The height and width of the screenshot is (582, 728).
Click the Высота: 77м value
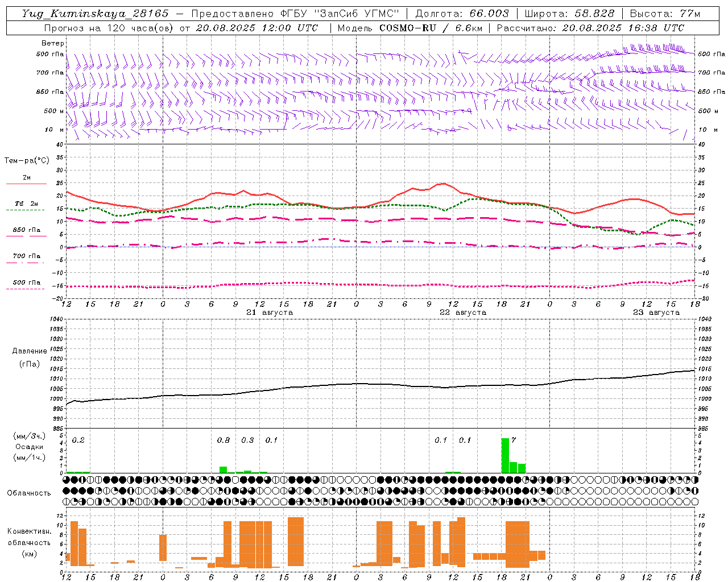665,14
